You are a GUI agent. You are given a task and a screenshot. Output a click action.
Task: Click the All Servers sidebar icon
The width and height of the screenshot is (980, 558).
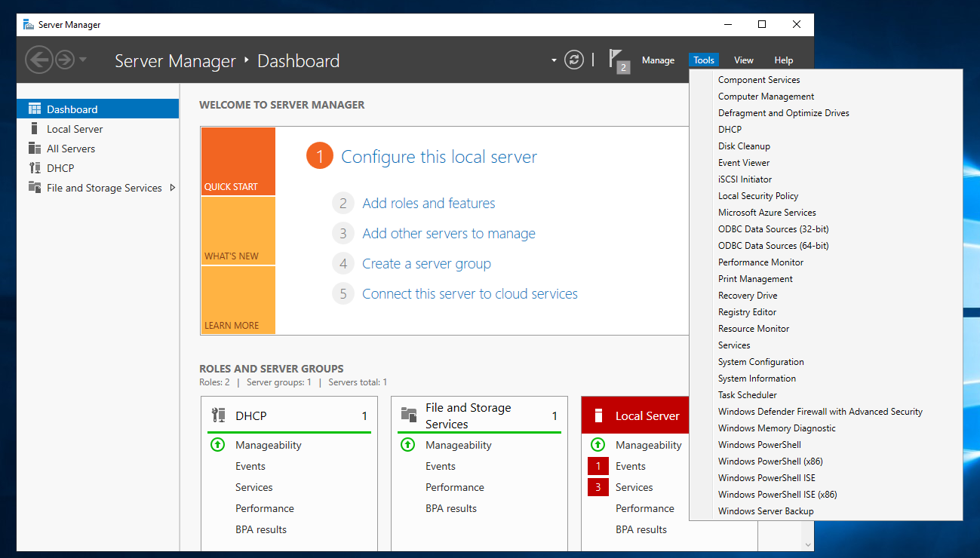34,149
